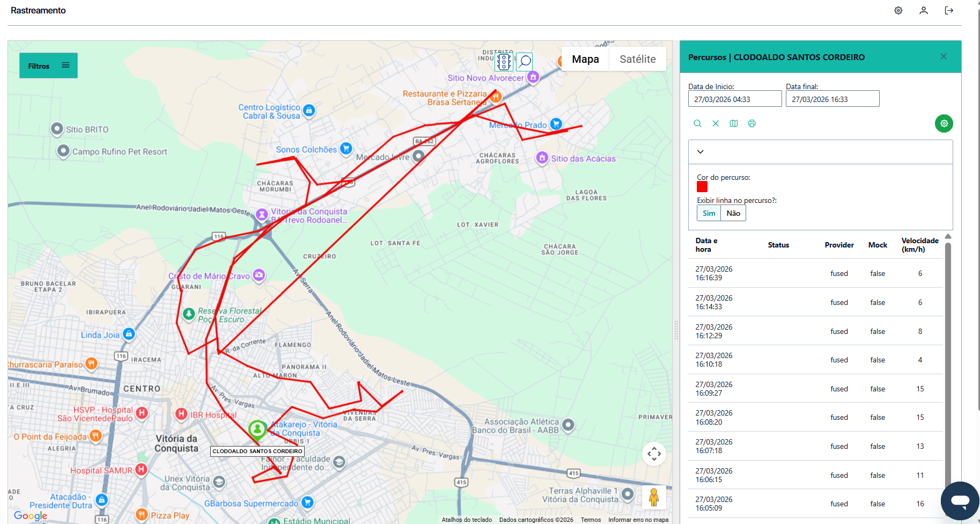This screenshot has height=524, width=980.
Task: Click the map magnifier search icon
Action: [x=525, y=62]
